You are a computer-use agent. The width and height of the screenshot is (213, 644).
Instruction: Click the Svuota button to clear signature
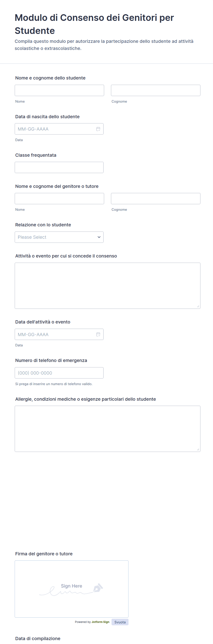coord(120,622)
